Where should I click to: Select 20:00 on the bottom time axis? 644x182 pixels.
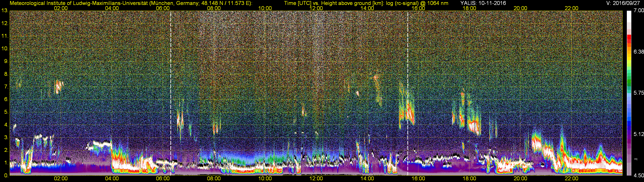tap(521, 179)
